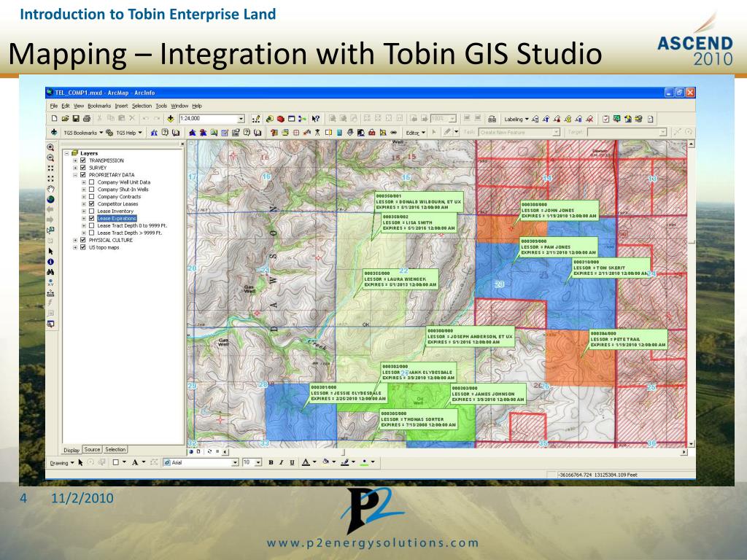Click the Label Manager icon

click(535, 119)
